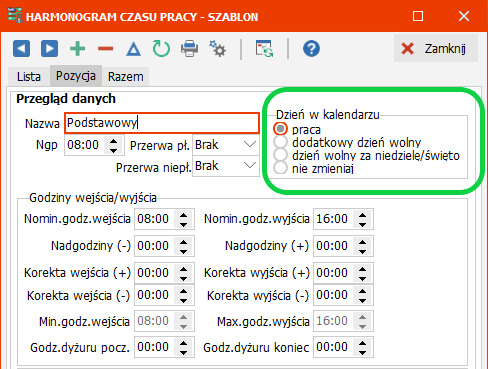Screen dimensions: 488x369
Task: Increase Nadgodziny (-) with up arrow
Action: 184,242
